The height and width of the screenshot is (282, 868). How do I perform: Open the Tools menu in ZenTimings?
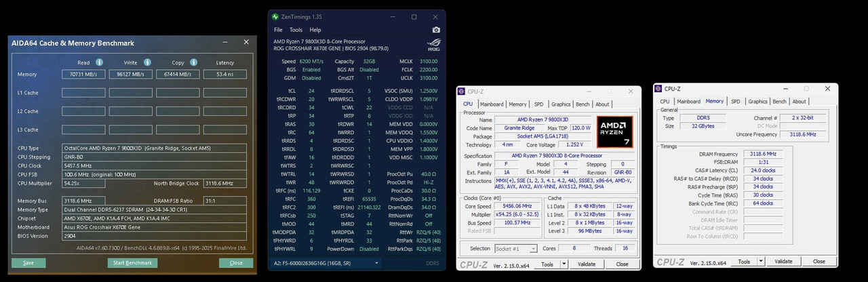coord(296,30)
